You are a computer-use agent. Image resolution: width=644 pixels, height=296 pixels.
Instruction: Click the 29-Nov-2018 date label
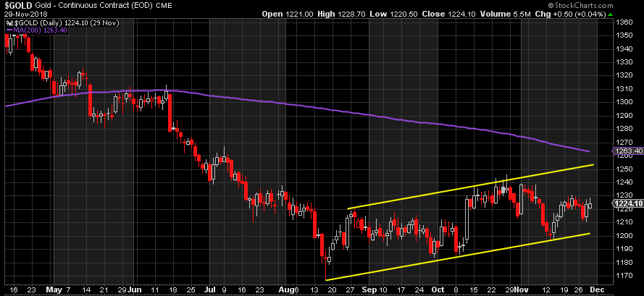(25, 14)
